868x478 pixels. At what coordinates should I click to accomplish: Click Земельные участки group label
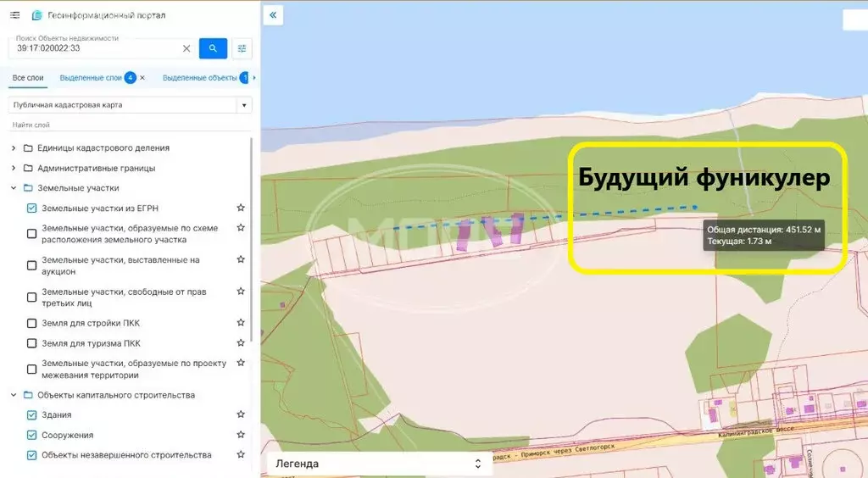[78, 188]
